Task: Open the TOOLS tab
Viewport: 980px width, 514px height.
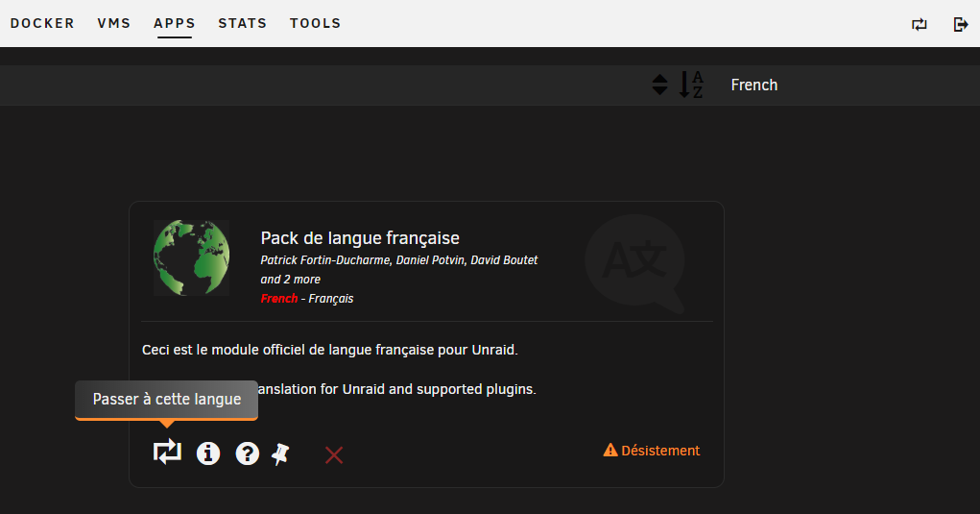Action: (x=316, y=23)
